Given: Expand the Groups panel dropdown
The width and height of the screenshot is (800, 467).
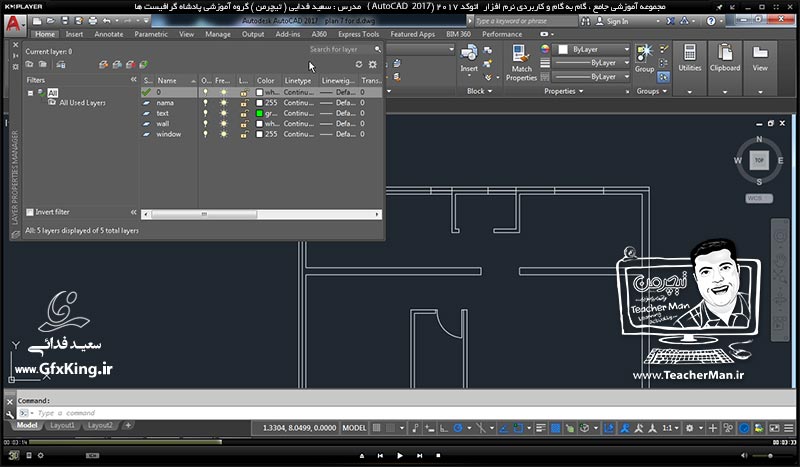Looking at the screenshot, I should (652, 91).
